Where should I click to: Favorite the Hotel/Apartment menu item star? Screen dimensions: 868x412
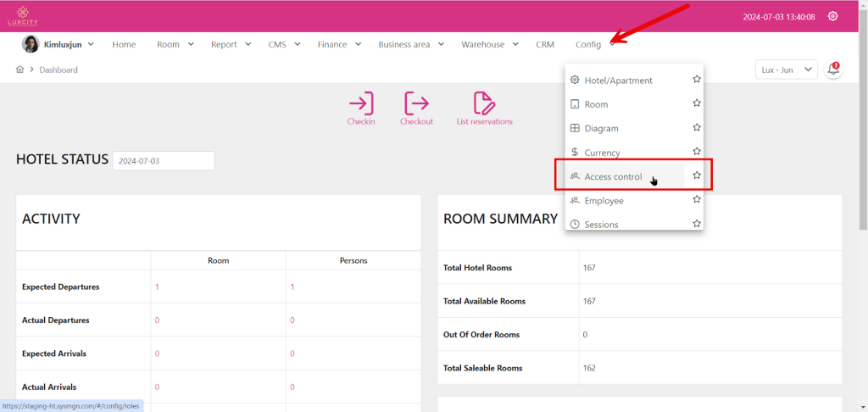point(696,80)
